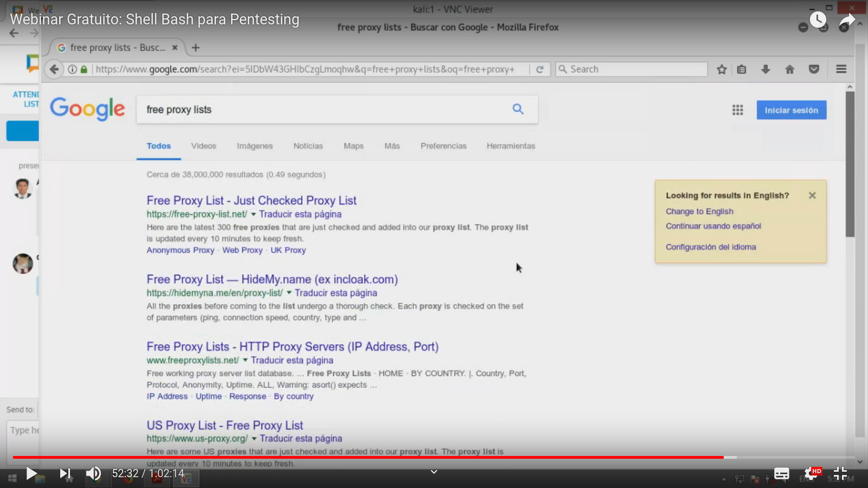This screenshot has width=868, height=488.
Task: Click the page vertical scrollbar
Action: pyautogui.click(x=850, y=164)
